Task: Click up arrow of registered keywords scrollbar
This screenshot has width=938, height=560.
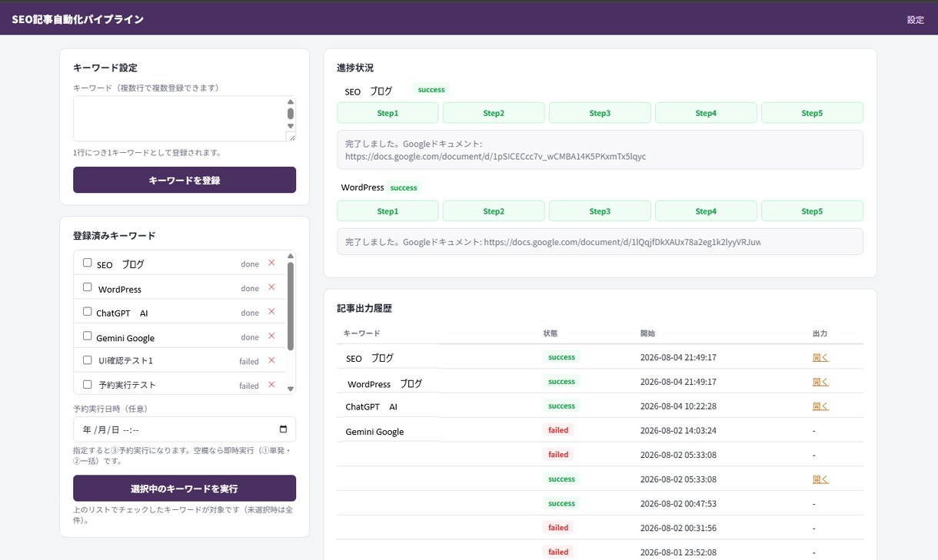Action: (291, 256)
